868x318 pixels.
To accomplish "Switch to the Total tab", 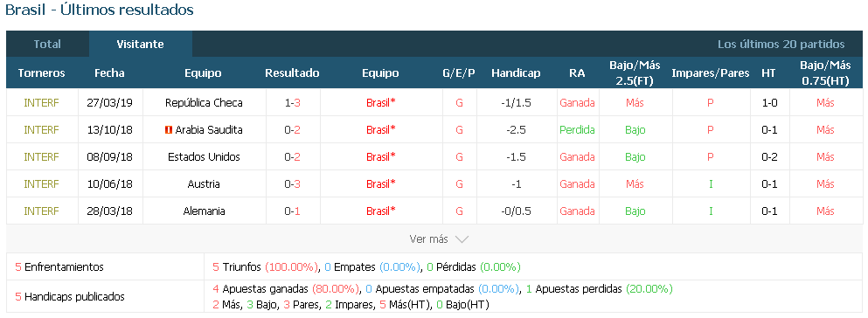I will pos(47,45).
